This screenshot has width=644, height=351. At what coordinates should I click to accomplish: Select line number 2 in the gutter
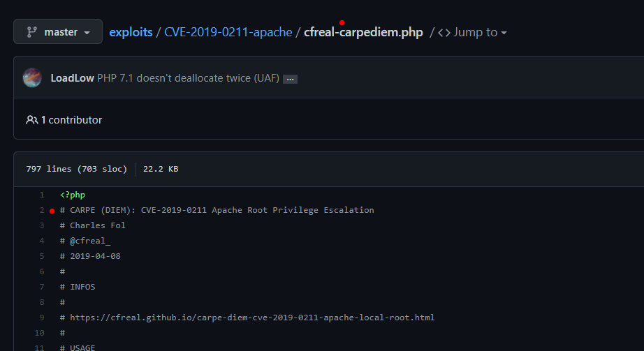point(42,210)
